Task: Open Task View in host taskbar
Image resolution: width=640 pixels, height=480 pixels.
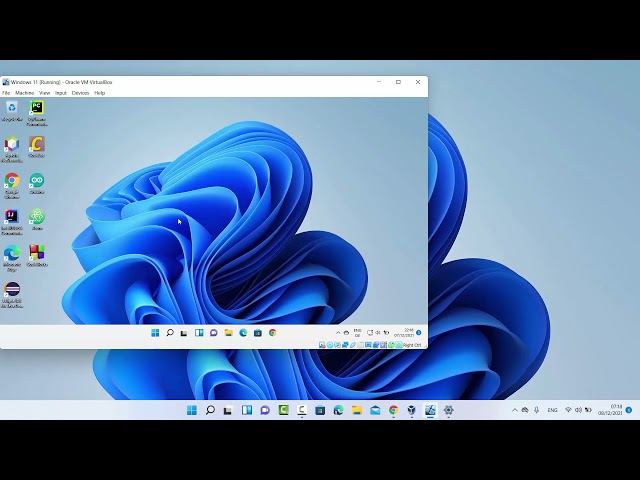Action: coord(228,410)
